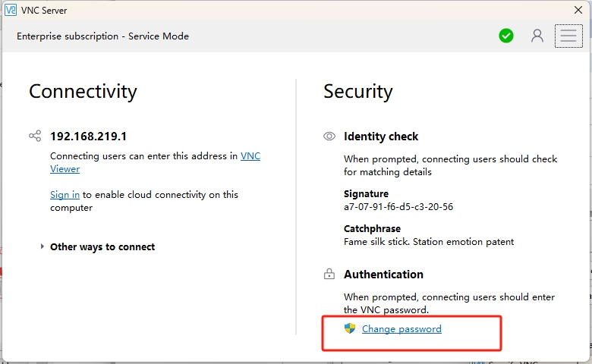Click the catchphrase text starting with Fame silk
Screen dimensions: 592x364
pyautogui.click(x=428, y=242)
